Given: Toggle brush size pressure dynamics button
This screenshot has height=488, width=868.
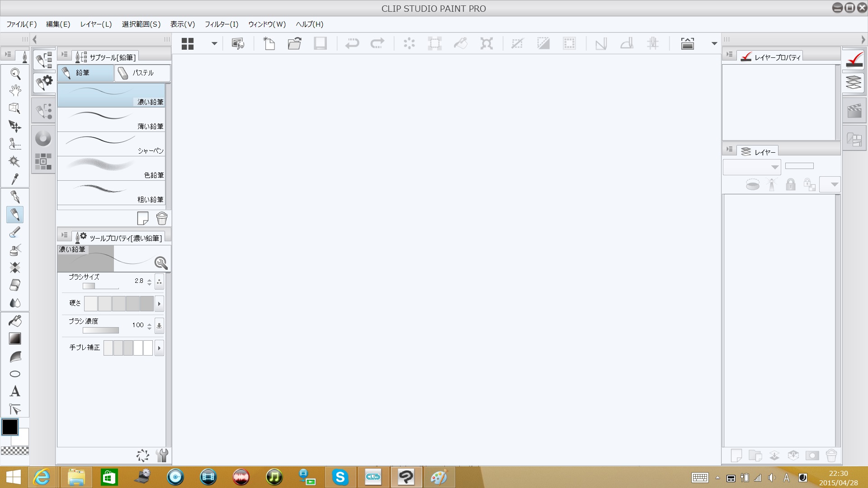Looking at the screenshot, I should (x=159, y=282).
